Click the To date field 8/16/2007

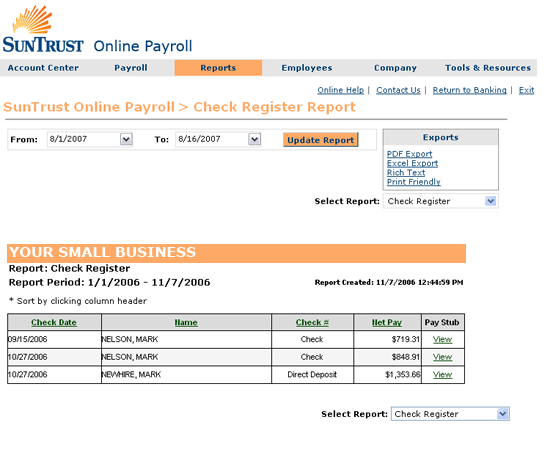[218, 139]
